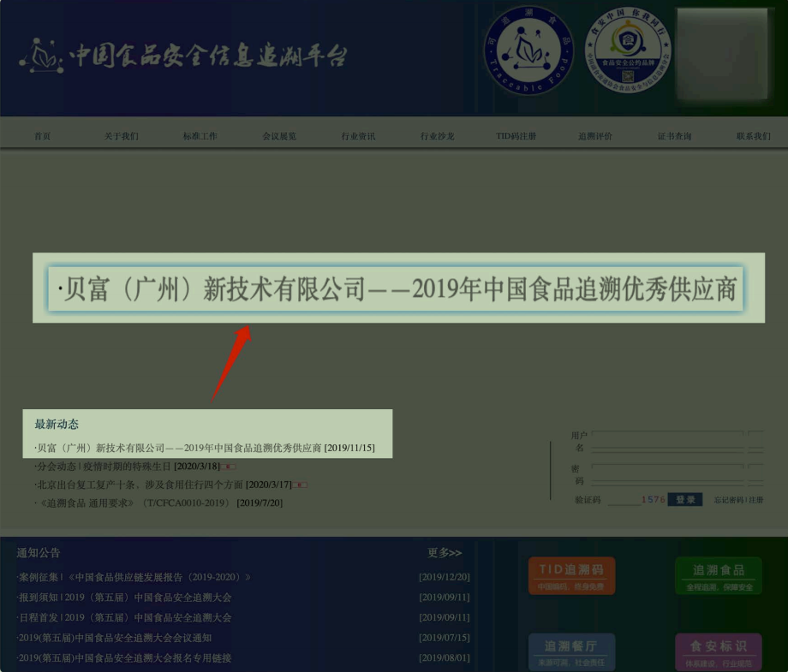788x672 pixels.
Task: Click the purple 食安标识 button
Action: 718,652
